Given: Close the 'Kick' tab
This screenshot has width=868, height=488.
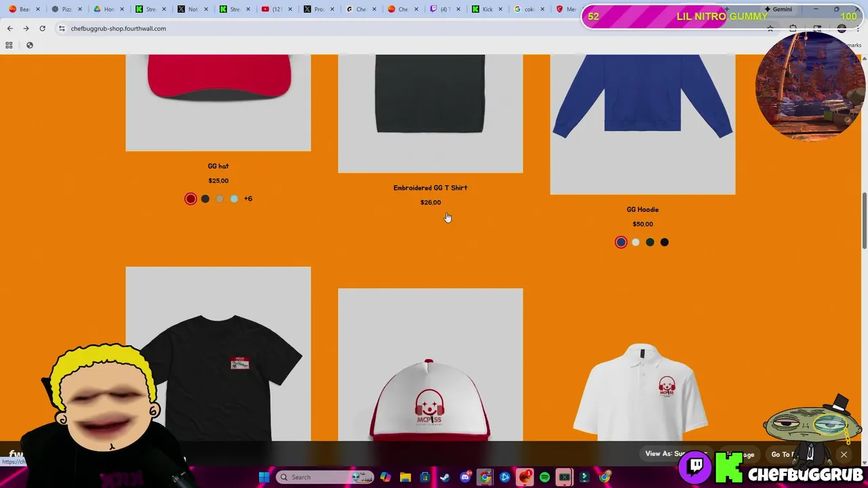Looking at the screenshot, I should click(500, 9).
